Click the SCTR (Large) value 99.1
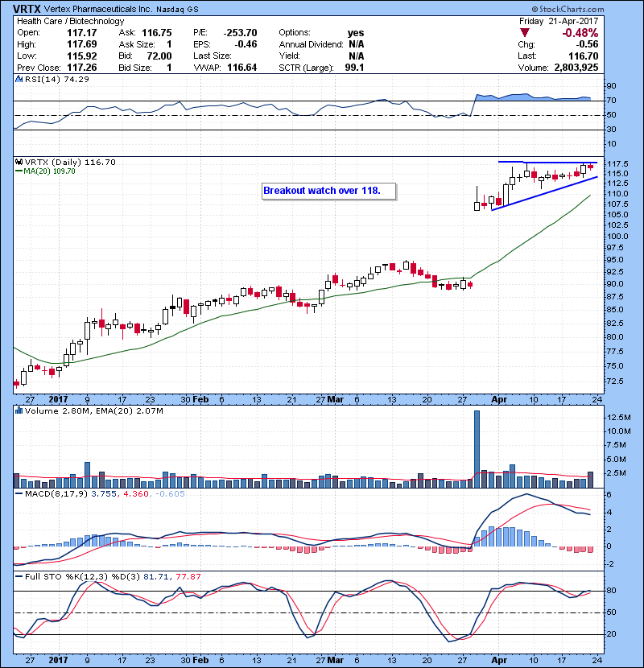The height and width of the screenshot is (668, 644). point(355,68)
